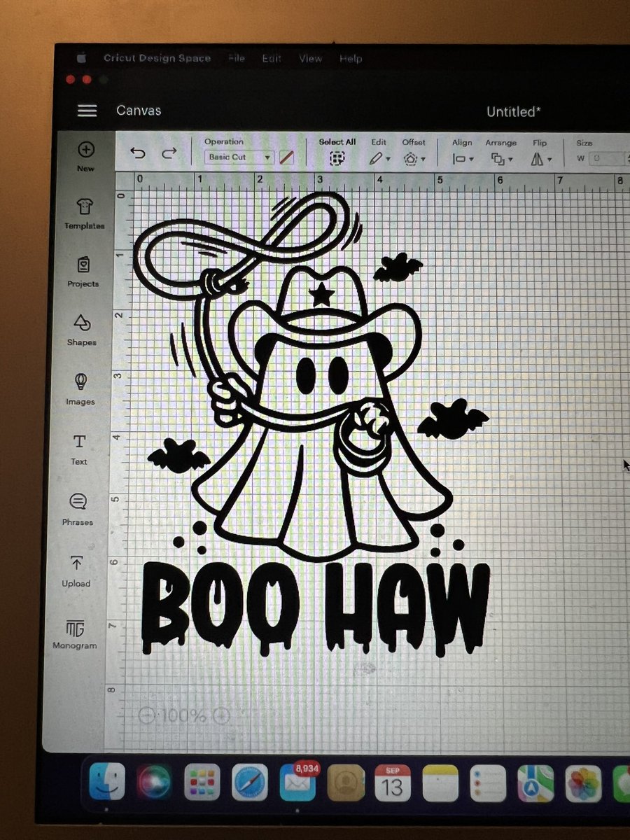Open the Apple menu
The width and height of the screenshot is (630, 840).
click(80, 58)
